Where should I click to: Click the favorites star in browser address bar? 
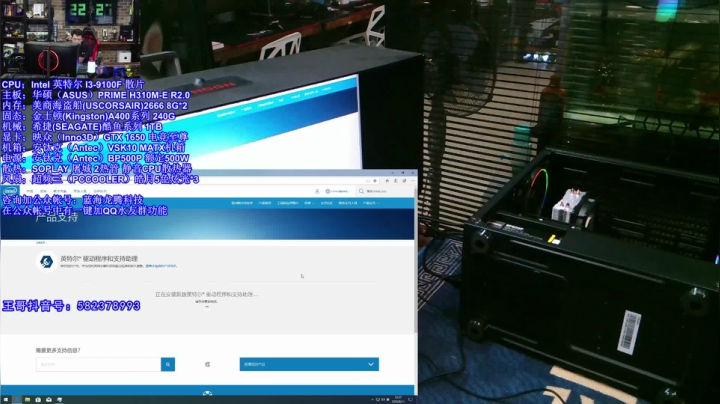375,181
